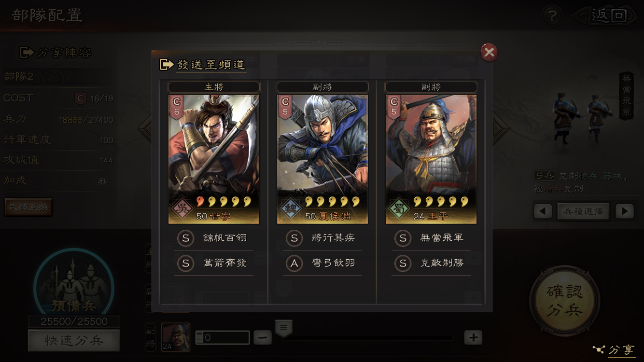Viewport: 644px width, 362px height.
Task: Switch to previous troop type arrow
Action: coord(543,211)
